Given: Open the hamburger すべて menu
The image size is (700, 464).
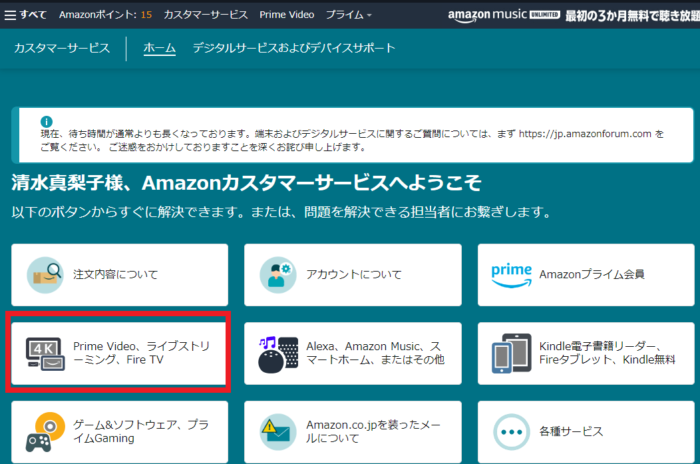Looking at the screenshot, I should click(x=25, y=15).
